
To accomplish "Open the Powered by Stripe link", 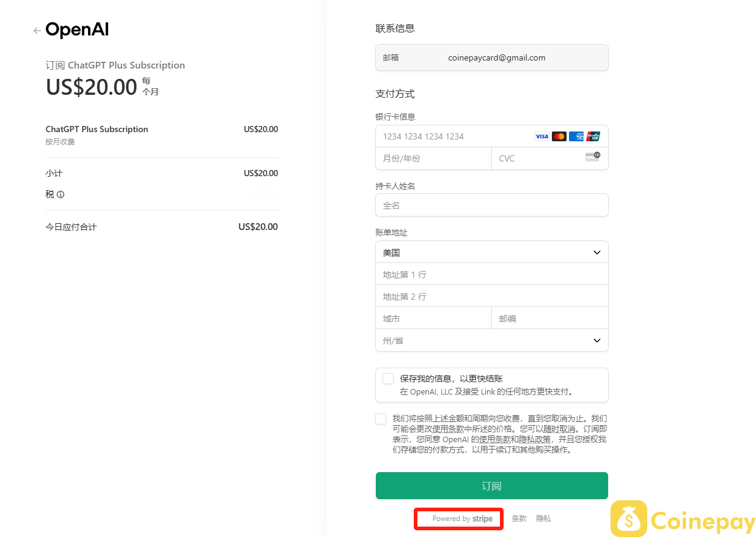I will coord(462,519).
